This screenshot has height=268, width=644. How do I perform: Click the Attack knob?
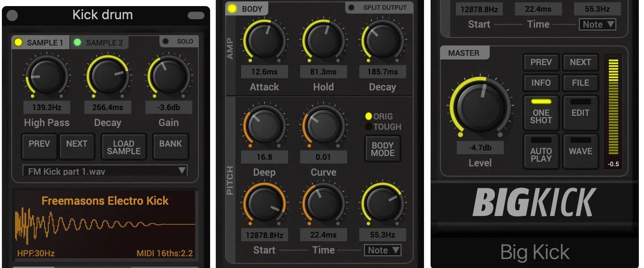click(x=264, y=41)
